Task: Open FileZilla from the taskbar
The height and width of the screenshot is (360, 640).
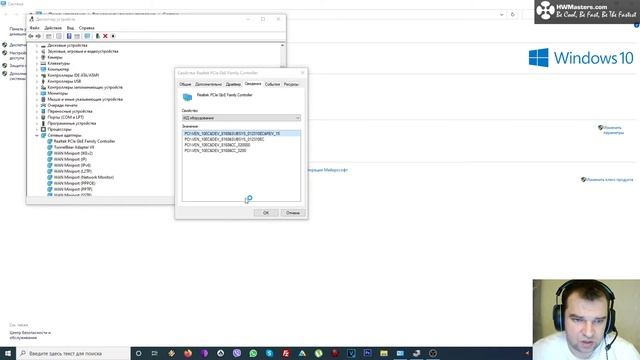Action: click(x=286, y=353)
